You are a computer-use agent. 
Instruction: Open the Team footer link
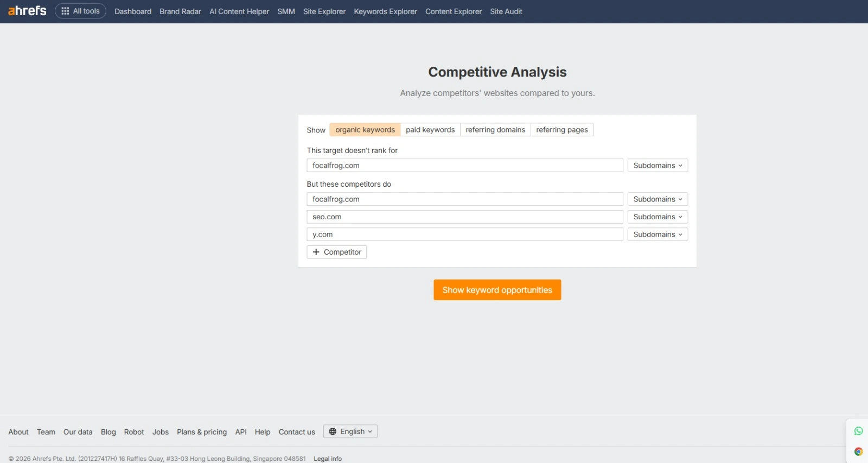click(46, 432)
